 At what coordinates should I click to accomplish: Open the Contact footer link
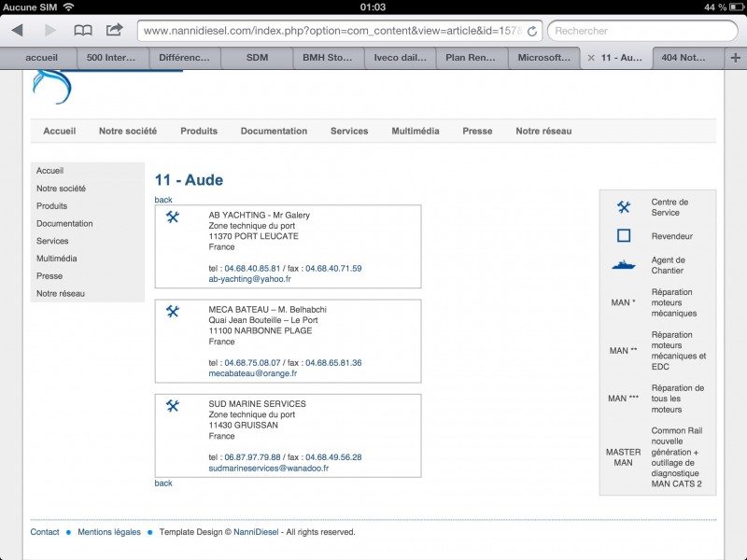[x=45, y=532]
